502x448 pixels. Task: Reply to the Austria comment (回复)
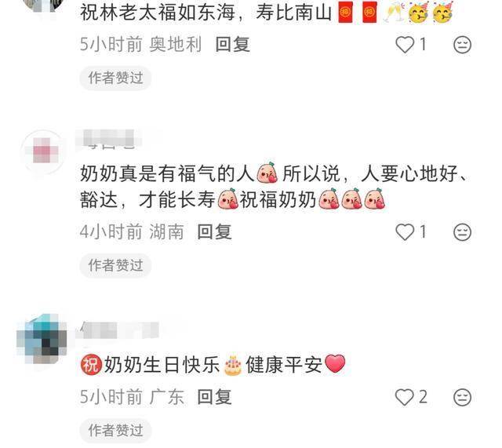point(232,44)
